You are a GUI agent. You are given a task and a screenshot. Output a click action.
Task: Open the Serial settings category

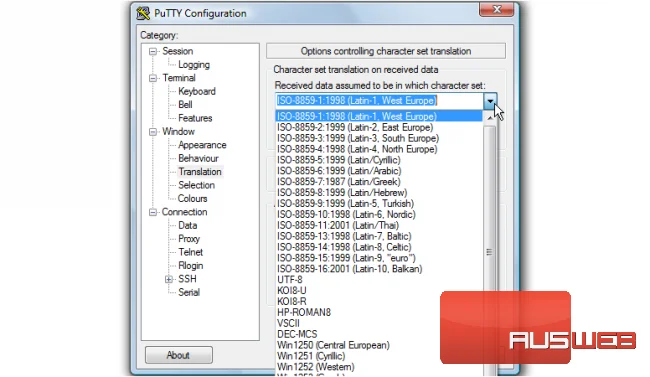point(189,292)
